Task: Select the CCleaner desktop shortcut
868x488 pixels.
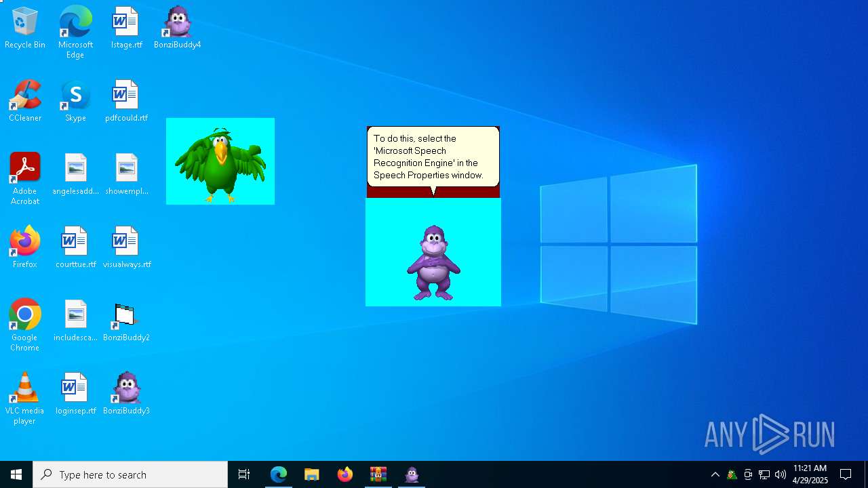Action: point(25,102)
